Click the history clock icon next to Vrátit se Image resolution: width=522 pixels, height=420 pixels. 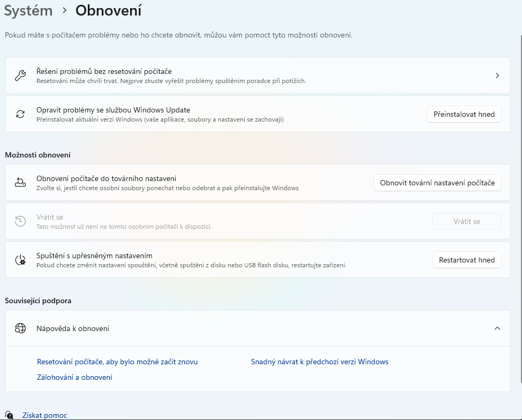[20, 221]
